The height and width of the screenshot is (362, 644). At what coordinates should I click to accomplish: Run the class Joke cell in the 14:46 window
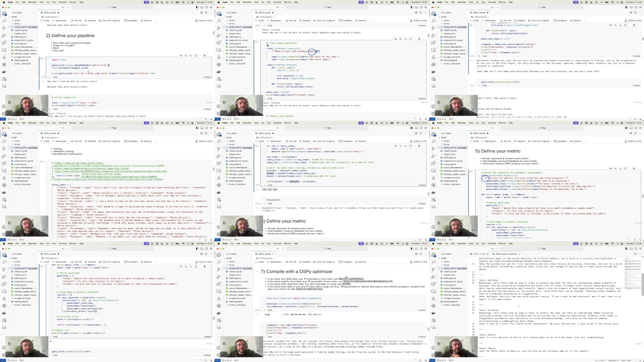pyautogui.click(x=256, y=42)
